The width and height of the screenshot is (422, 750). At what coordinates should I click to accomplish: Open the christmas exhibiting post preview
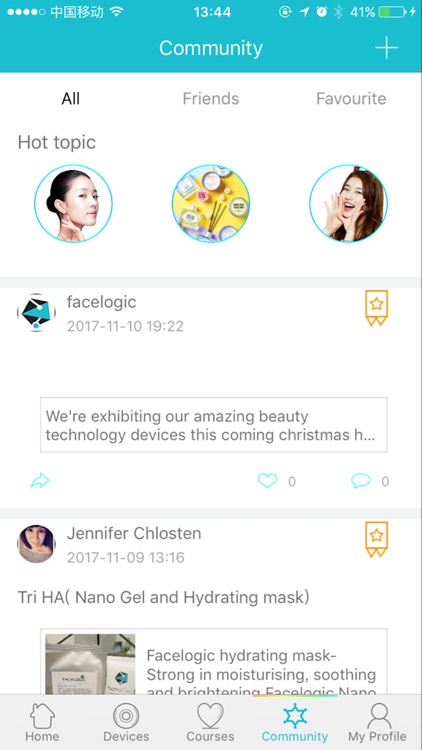click(213, 425)
